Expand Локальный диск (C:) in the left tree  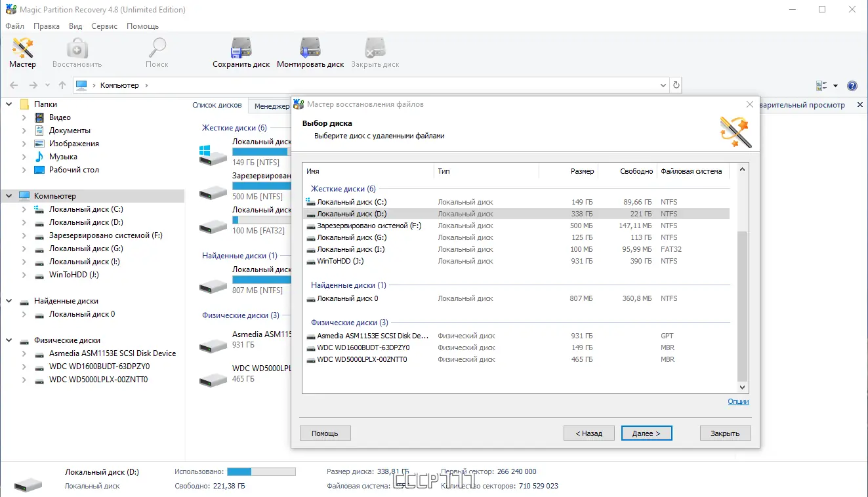[x=24, y=209]
